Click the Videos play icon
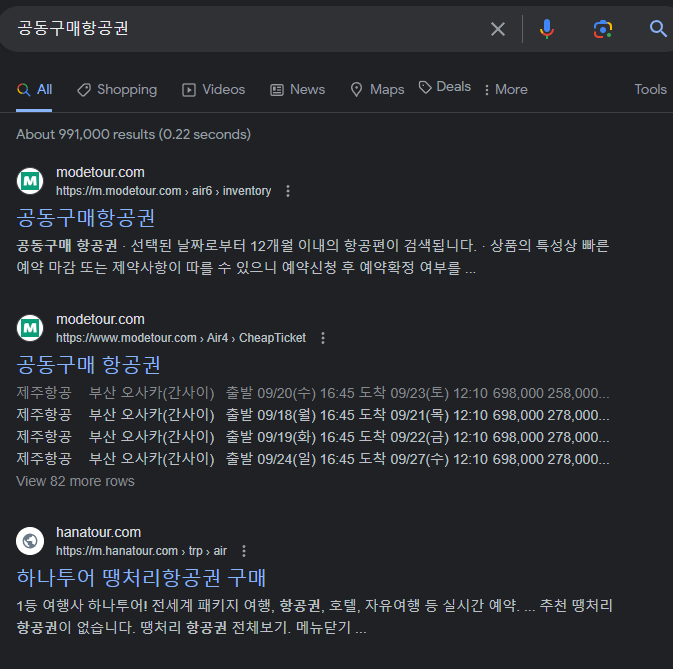This screenshot has height=669, width=673. 188,90
